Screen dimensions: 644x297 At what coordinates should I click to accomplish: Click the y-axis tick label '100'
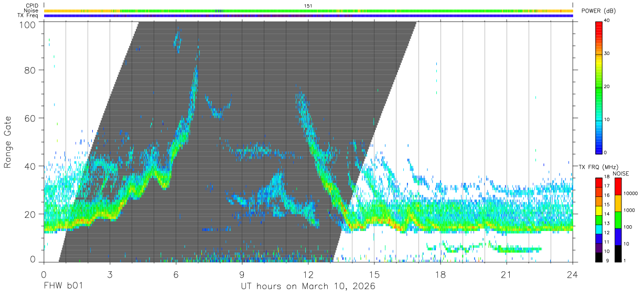28,24
